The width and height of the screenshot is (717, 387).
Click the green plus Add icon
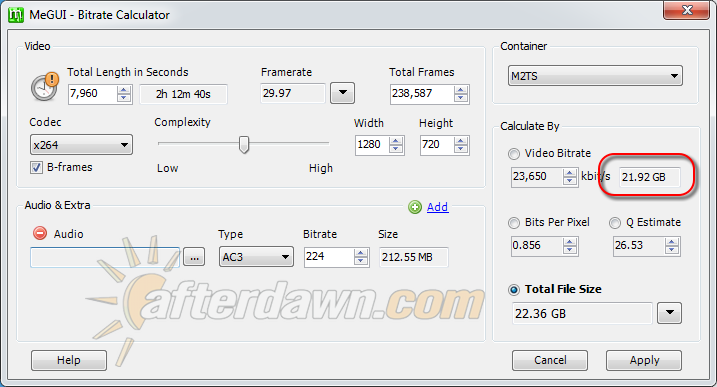[415, 207]
